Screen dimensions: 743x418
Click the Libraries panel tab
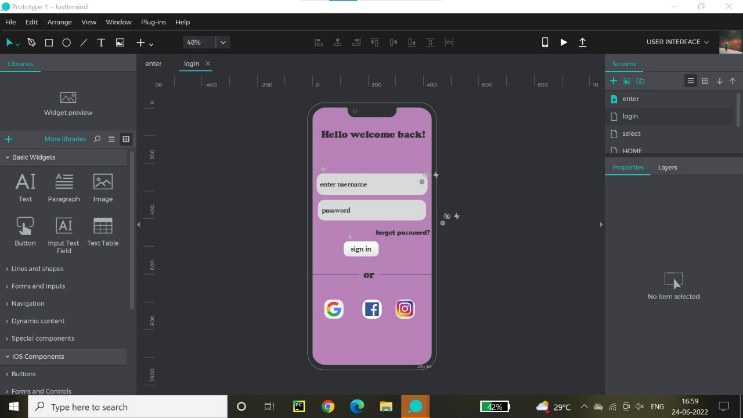(20, 64)
